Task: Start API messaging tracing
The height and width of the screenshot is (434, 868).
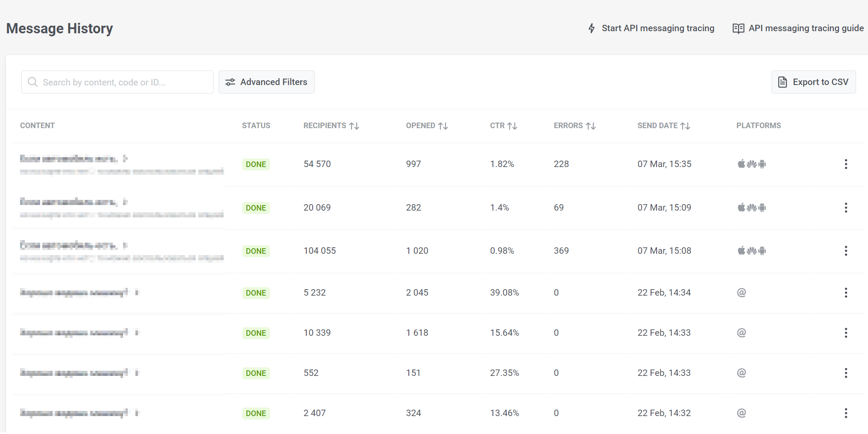Action: click(x=651, y=28)
